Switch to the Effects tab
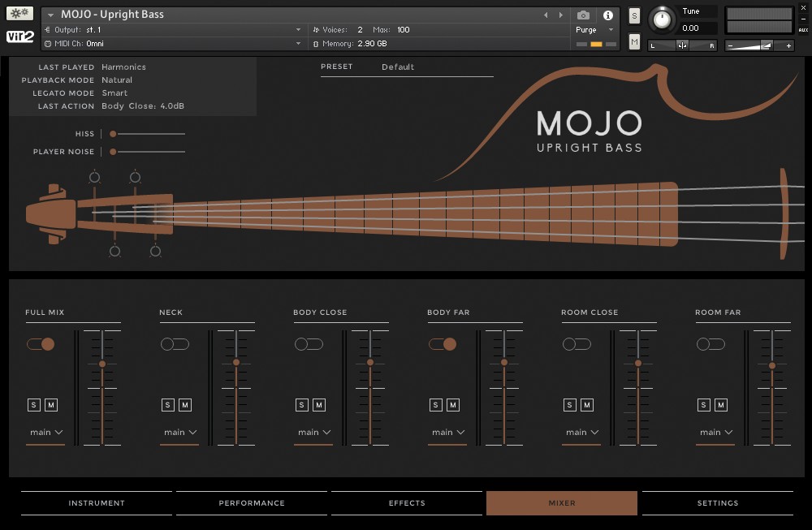This screenshot has width=812, height=530. tap(407, 503)
